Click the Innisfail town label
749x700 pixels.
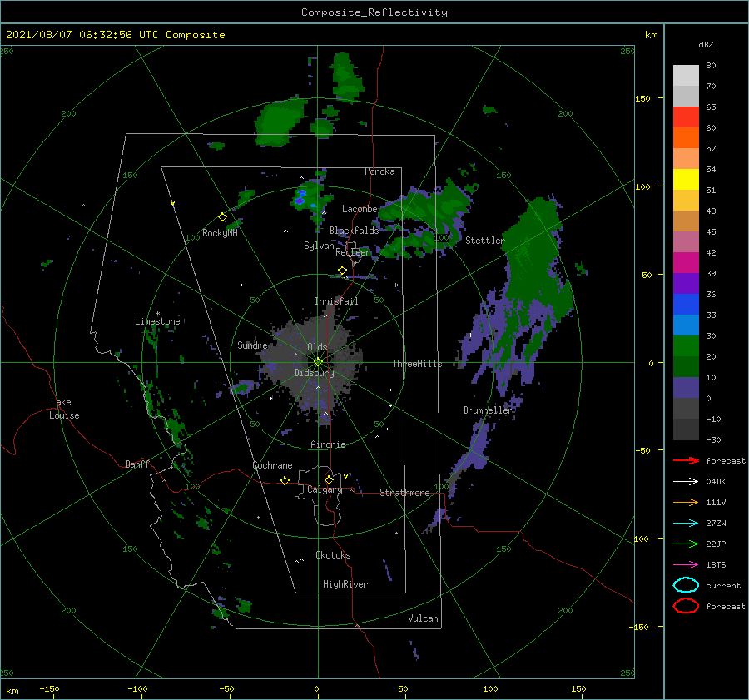tap(336, 301)
